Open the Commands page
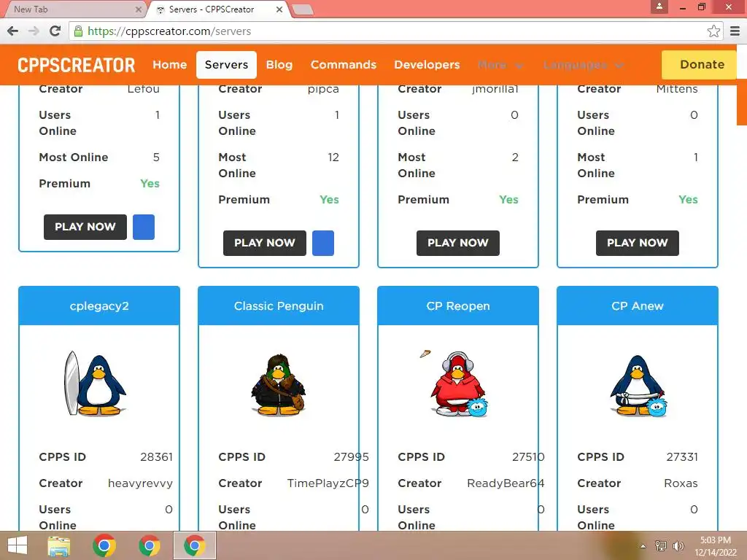The width and height of the screenshot is (747, 560). tap(344, 65)
